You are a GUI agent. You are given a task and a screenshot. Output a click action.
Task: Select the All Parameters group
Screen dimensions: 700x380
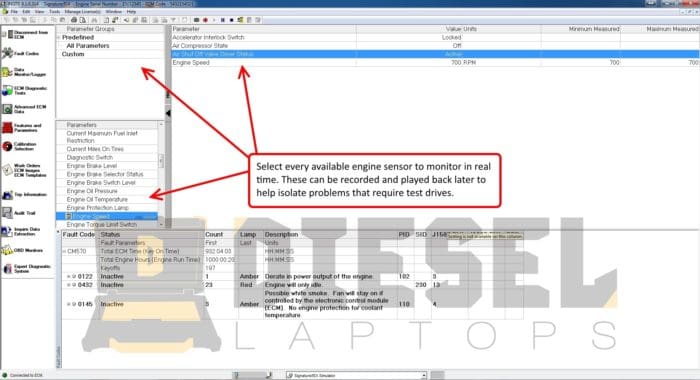coord(88,46)
